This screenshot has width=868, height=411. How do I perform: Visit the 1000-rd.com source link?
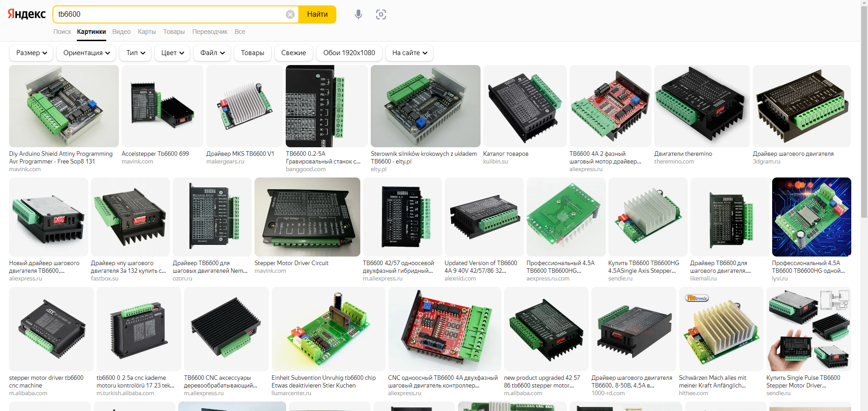(x=608, y=393)
